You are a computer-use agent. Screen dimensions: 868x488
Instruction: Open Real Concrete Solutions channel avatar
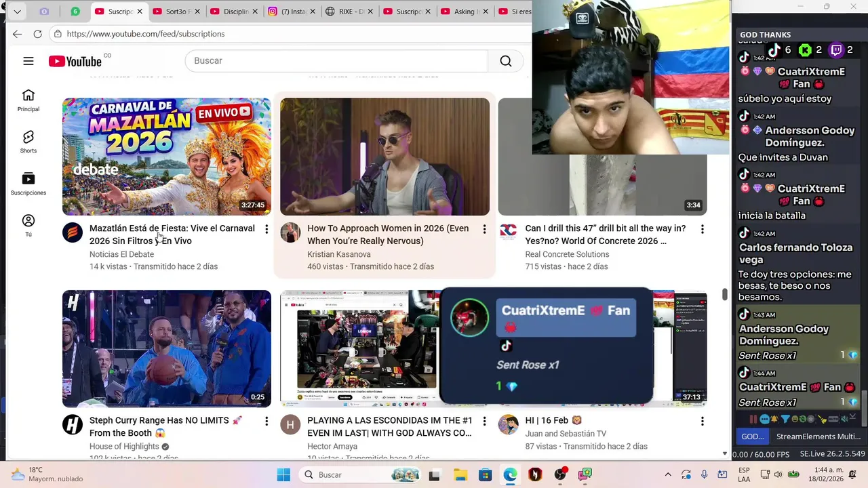509,232
